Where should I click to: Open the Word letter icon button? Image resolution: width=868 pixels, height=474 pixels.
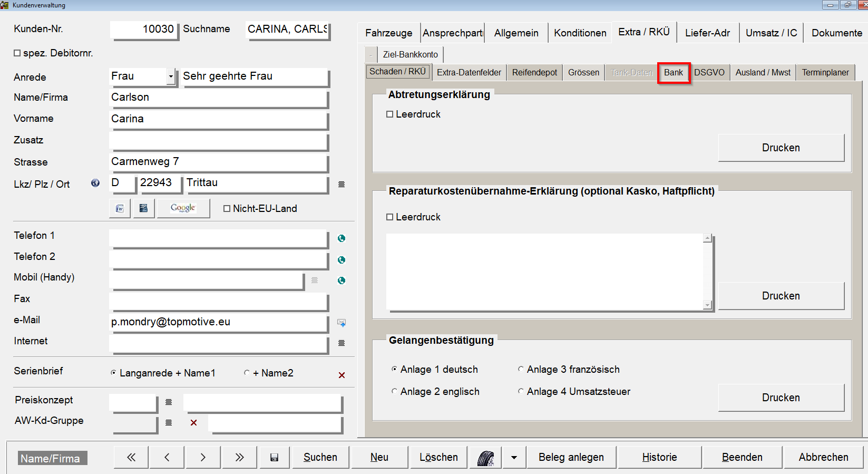(120, 208)
